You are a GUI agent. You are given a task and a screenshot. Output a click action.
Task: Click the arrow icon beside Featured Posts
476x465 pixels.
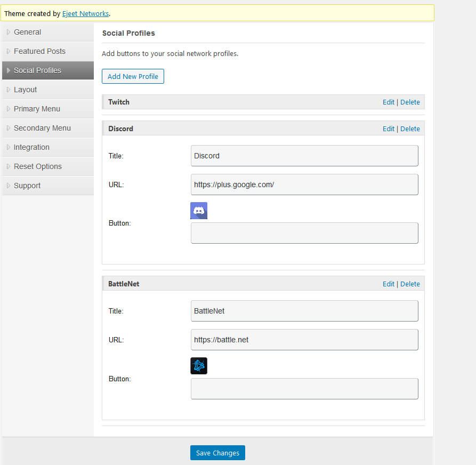(x=8, y=51)
